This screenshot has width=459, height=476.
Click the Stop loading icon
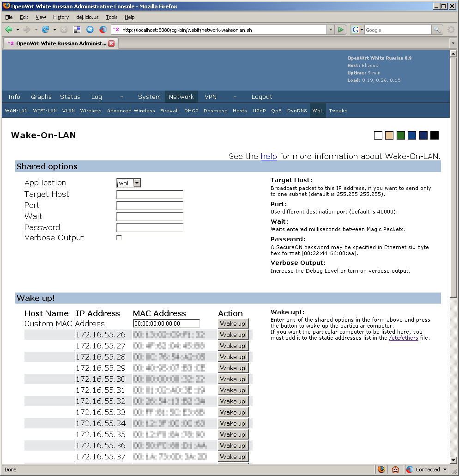(64, 30)
